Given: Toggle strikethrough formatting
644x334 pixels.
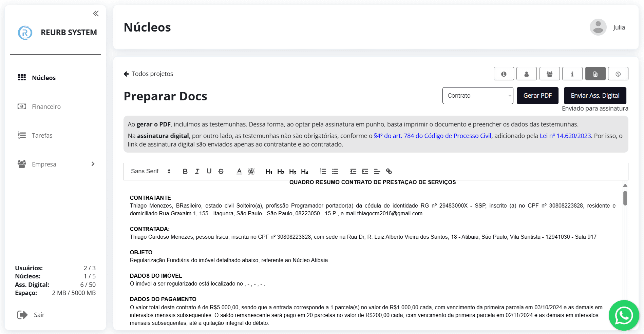Looking at the screenshot, I should (221, 171).
